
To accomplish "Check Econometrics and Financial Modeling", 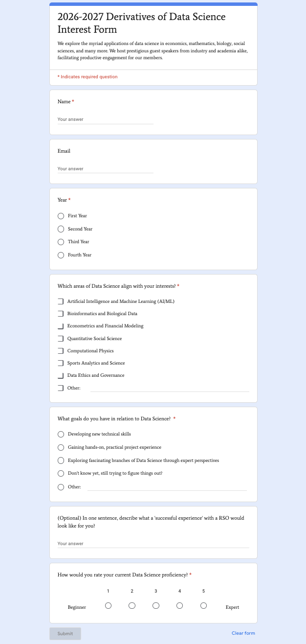I will pyautogui.click(x=61, y=326).
